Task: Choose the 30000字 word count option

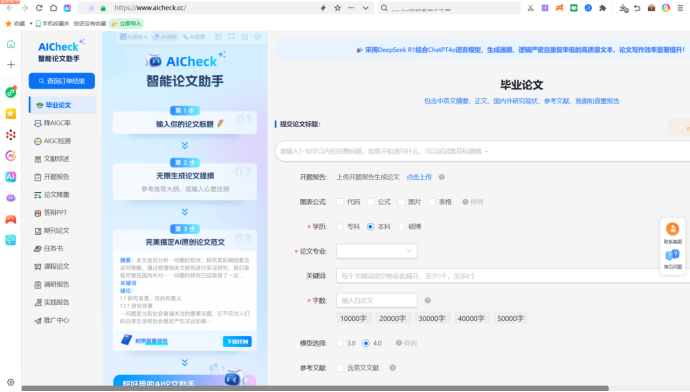Action: point(432,319)
